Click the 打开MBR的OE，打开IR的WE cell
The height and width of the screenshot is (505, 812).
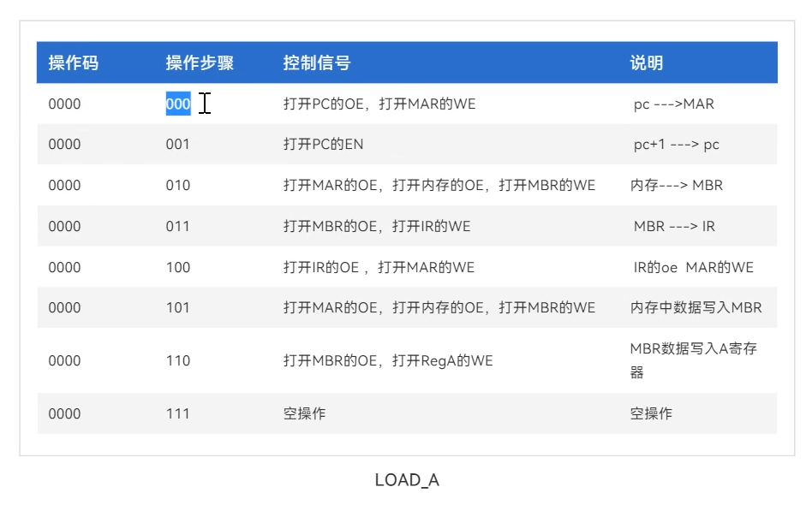tap(377, 227)
